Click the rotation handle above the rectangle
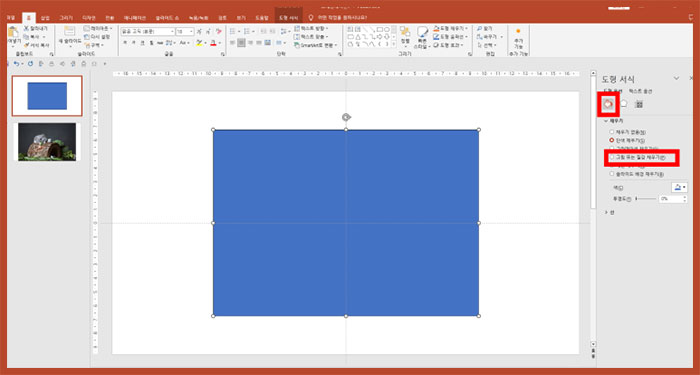 pos(346,117)
